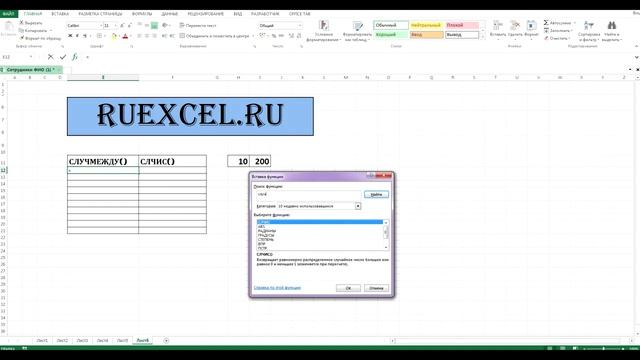
Task: Select the Лист3 sheet tab
Action: [x=82, y=340]
